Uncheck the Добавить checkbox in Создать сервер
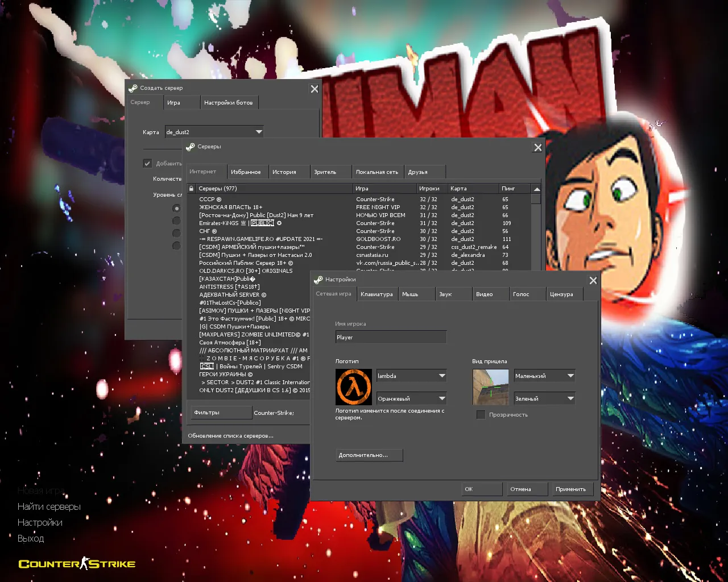 coord(147,163)
